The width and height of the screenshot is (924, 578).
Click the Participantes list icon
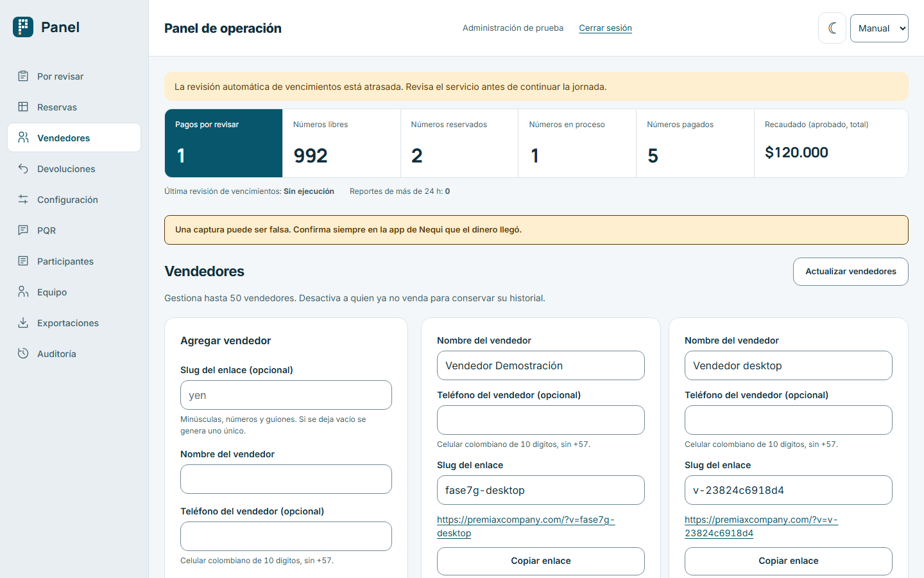click(x=23, y=261)
